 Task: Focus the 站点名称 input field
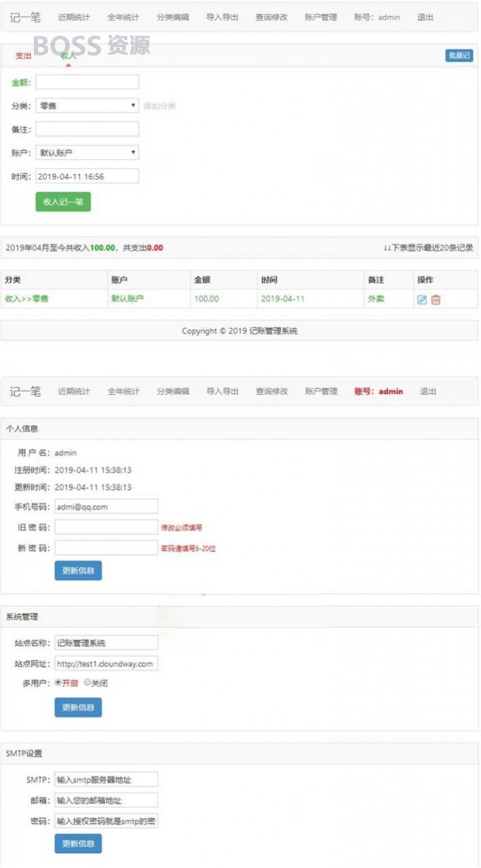(107, 643)
